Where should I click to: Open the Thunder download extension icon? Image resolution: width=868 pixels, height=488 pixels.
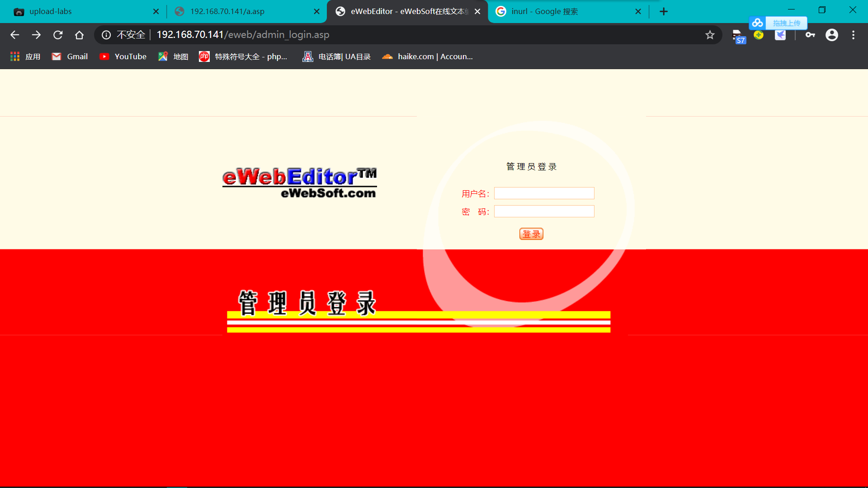coord(780,35)
